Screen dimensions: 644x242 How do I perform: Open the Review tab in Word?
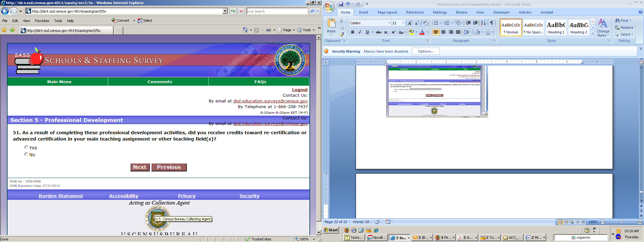click(462, 12)
